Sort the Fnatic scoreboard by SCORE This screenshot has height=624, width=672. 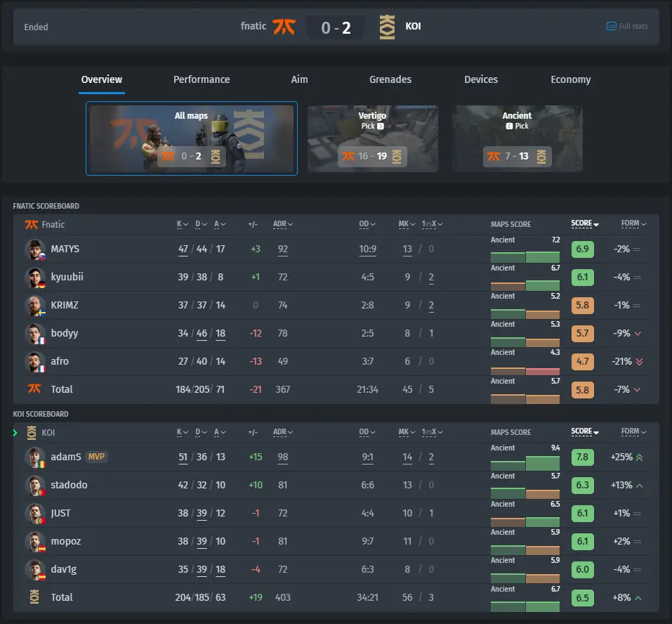(x=584, y=223)
